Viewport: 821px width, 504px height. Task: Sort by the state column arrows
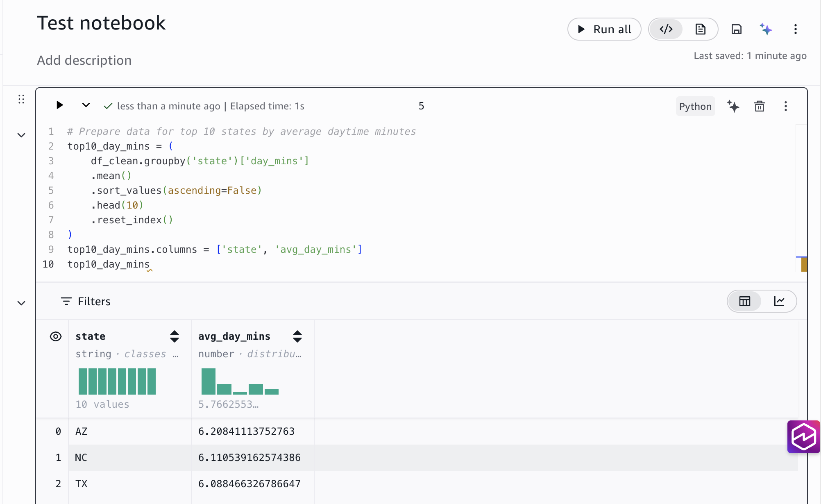coord(175,336)
